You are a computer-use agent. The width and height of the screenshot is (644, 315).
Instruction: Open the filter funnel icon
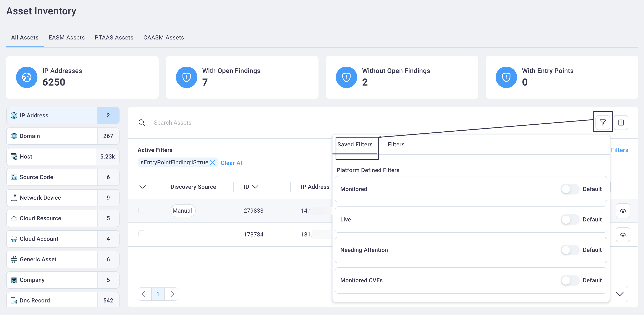pos(602,122)
